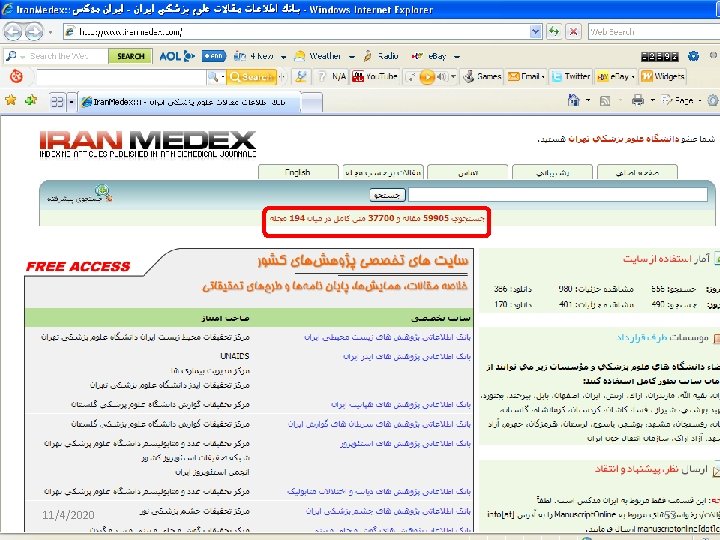
Task: Click the speaker volume icon on the toolbar player
Action: (442, 77)
